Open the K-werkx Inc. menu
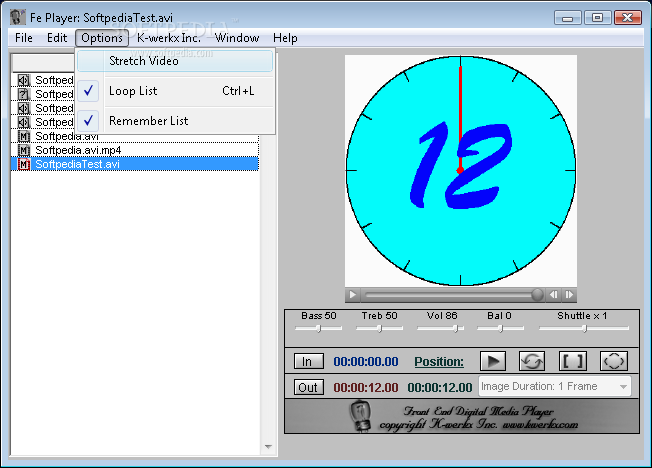Screen dimensions: 652x468 tap(169, 38)
